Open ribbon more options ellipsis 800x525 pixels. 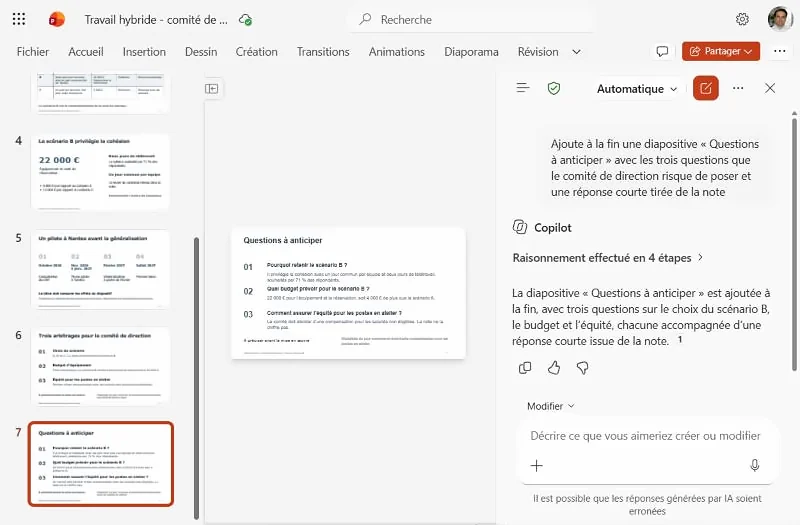click(779, 51)
